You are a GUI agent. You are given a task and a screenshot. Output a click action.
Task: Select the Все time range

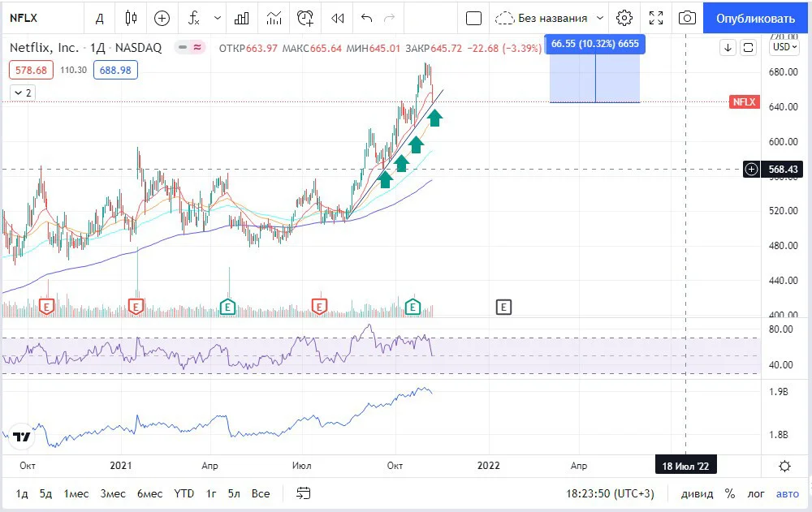[261, 493]
